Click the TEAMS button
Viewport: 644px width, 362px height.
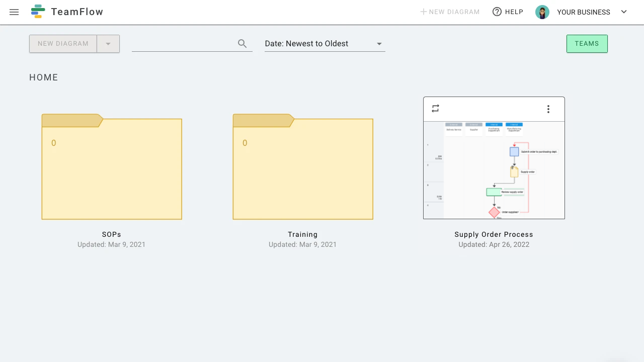(587, 44)
